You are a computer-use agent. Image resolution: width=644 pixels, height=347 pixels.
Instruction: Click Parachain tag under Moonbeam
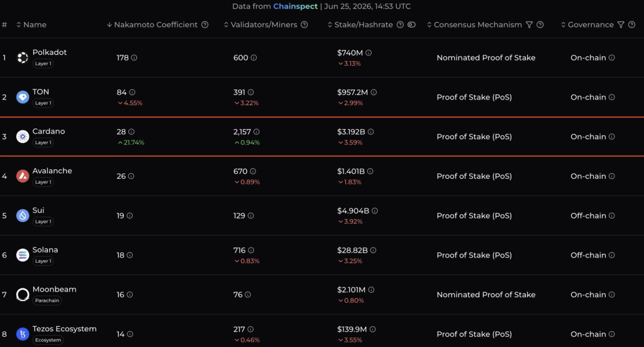coord(47,300)
